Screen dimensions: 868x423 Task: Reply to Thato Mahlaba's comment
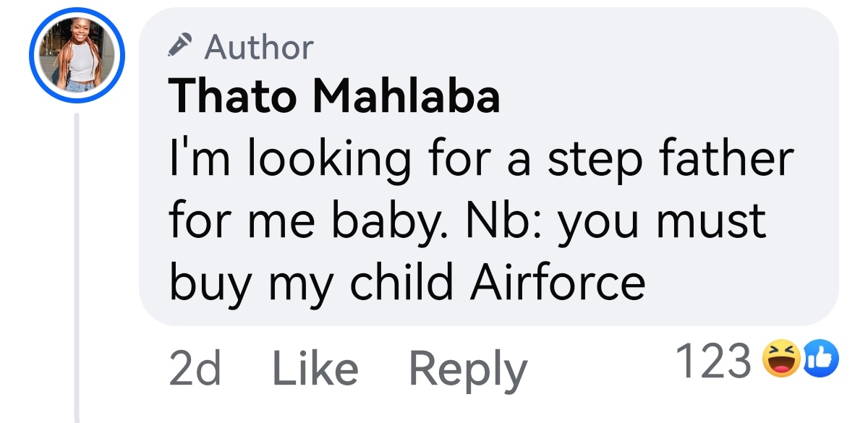(468, 369)
